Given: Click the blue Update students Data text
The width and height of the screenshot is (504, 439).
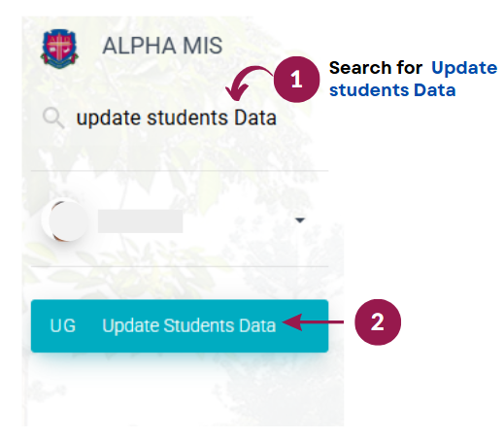Looking at the screenshot, I should pyautogui.click(x=413, y=79).
